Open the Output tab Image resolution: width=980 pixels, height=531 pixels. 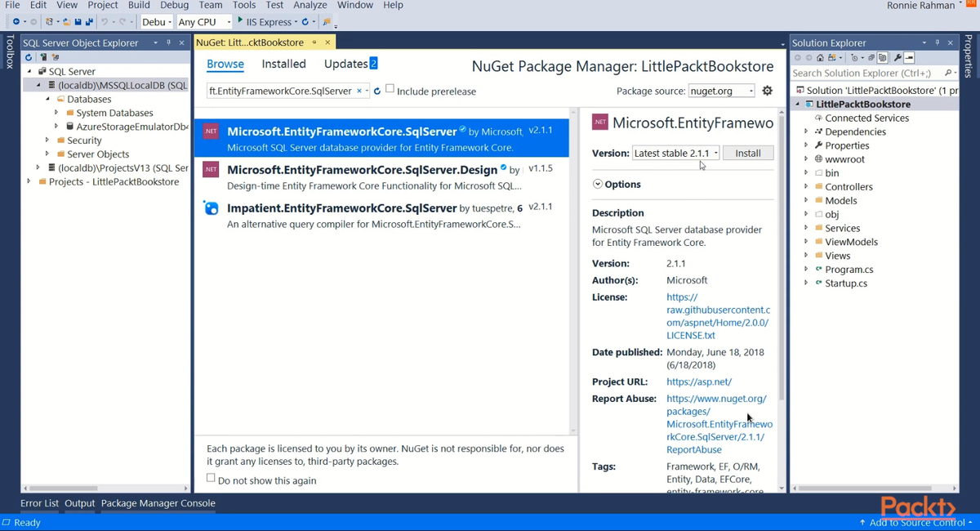80,503
